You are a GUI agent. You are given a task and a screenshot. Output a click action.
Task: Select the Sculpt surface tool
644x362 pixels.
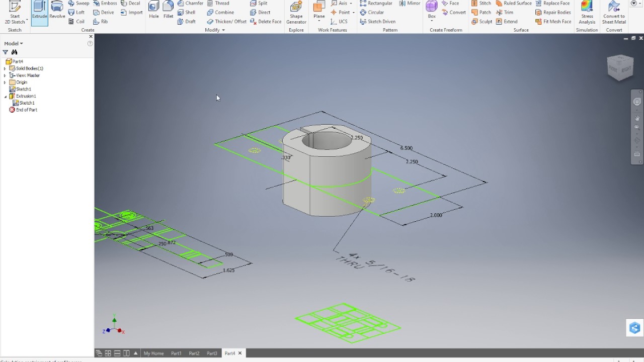[481, 21]
